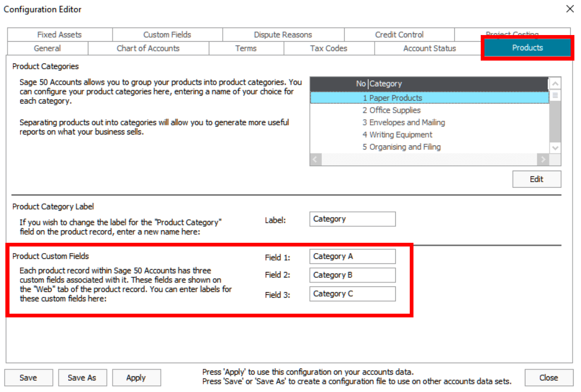The width and height of the screenshot is (581, 392).
Task: Switch to the Tax Codes tab
Action: (328, 48)
